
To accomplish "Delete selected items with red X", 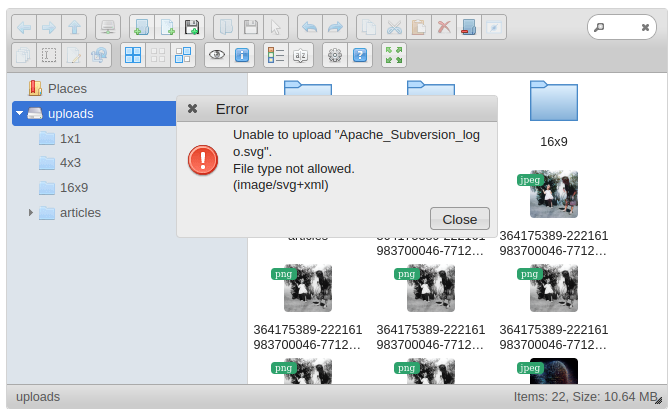I will 444,27.
